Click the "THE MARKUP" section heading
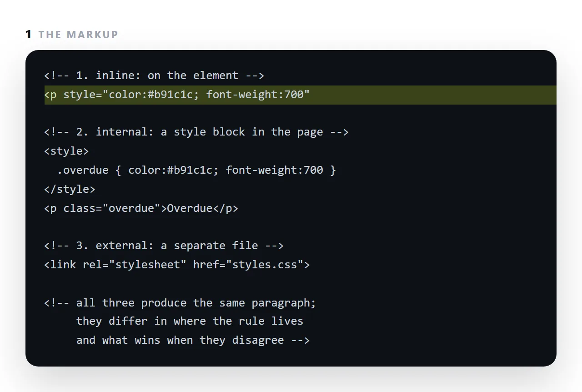Image resolution: width=582 pixels, height=392 pixels. pos(78,35)
